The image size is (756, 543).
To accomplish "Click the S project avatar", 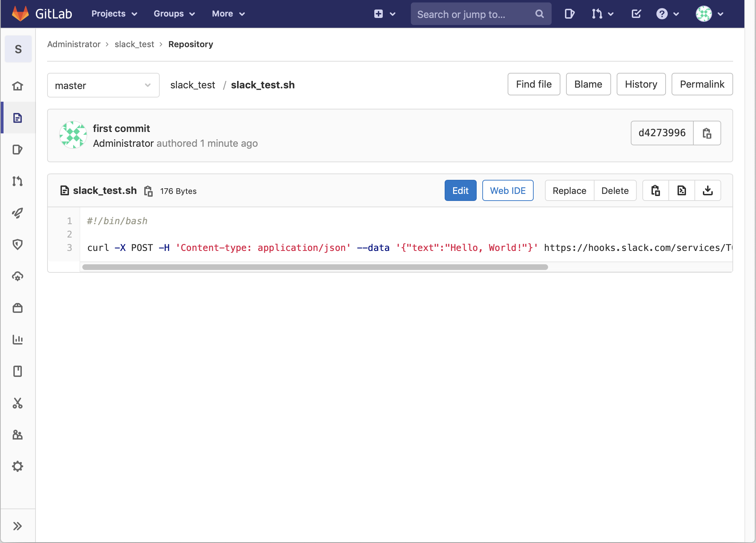I will pos(18,49).
